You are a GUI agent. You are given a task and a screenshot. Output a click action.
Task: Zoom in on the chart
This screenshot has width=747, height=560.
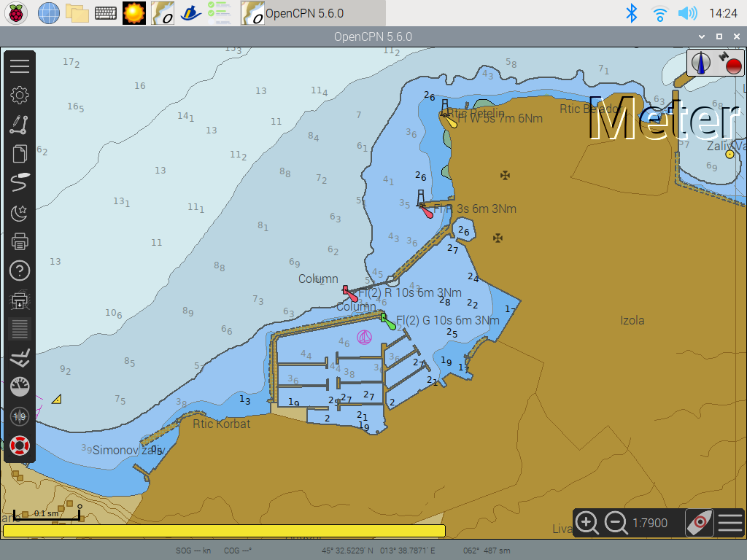click(x=587, y=523)
